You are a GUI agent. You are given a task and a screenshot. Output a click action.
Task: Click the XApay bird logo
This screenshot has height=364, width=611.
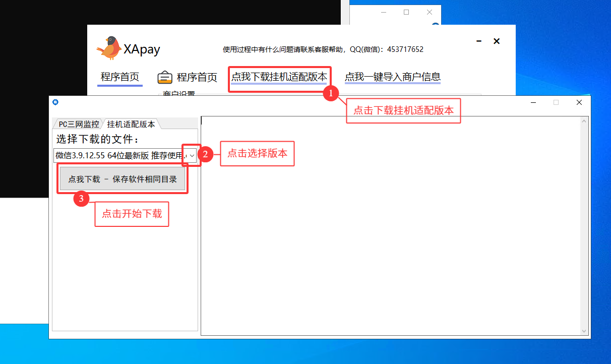(x=108, y=48)
